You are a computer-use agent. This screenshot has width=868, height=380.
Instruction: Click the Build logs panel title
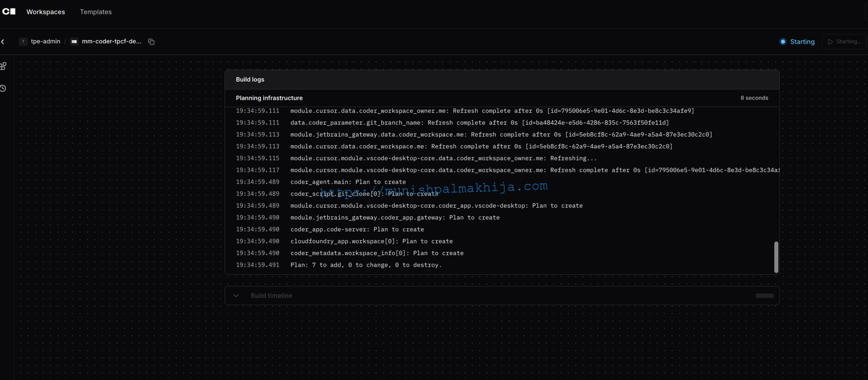(x=250, y=79)
